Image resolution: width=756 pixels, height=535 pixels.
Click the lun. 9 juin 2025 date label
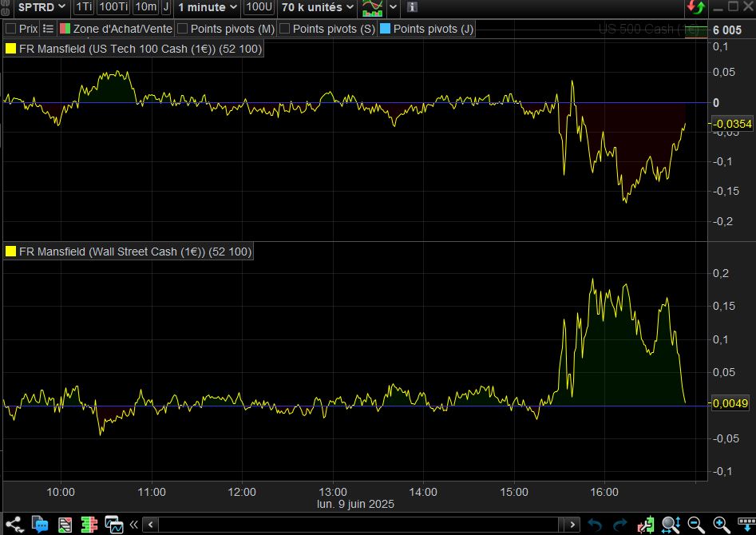point(355,504)
